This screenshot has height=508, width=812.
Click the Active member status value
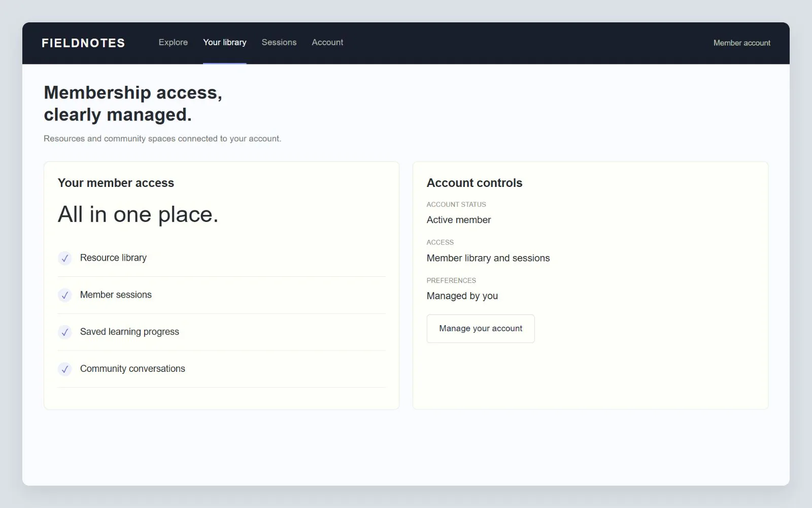[459, 220]
